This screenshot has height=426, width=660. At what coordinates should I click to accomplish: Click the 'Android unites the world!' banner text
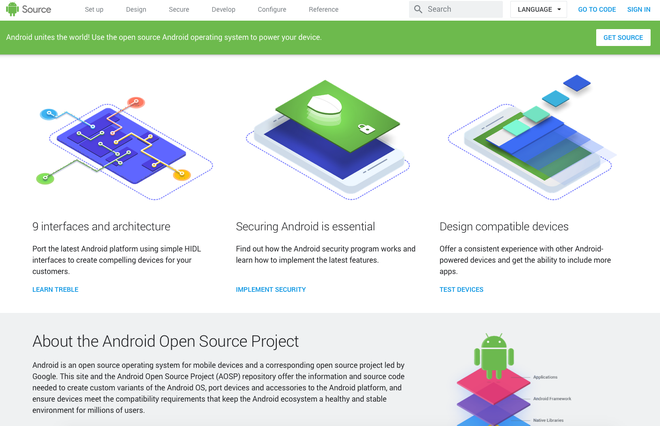tap(164, 37)
